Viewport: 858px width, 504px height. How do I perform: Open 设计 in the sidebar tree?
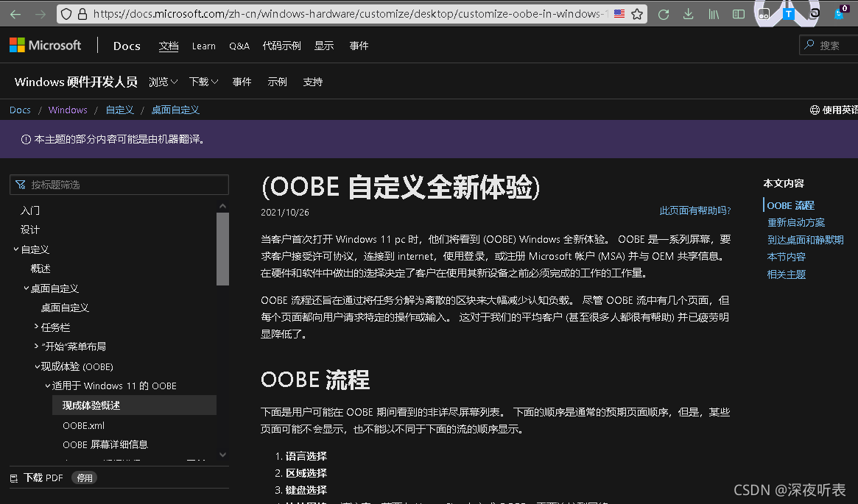pyautogui.click(x=30, y=230)
